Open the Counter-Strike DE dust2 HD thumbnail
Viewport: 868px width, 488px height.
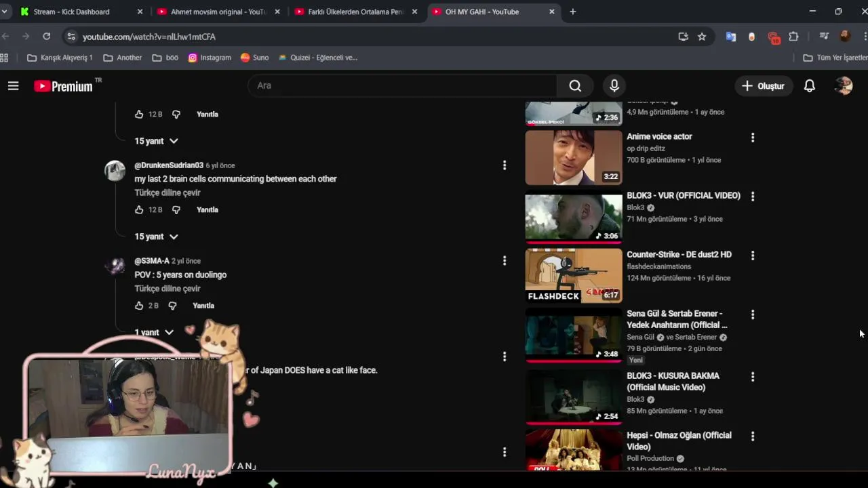(574, 275)
